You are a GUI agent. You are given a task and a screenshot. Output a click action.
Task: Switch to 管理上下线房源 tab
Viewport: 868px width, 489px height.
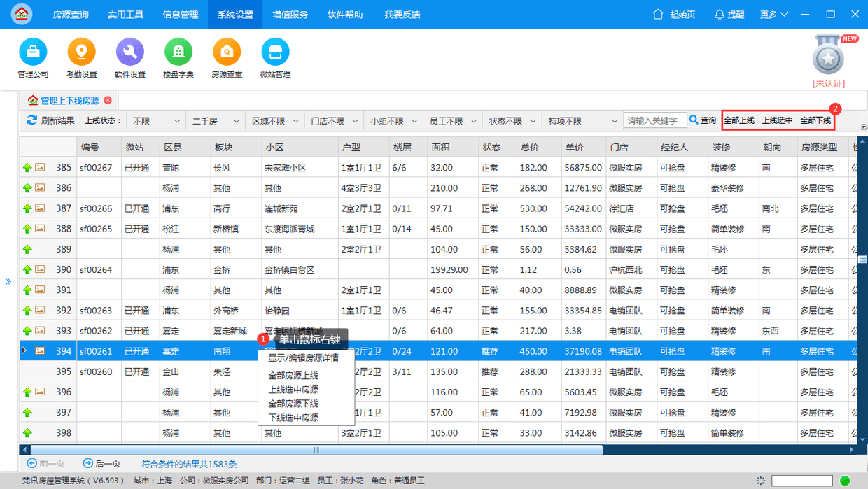pyautogui.click(x=69, y=101)
